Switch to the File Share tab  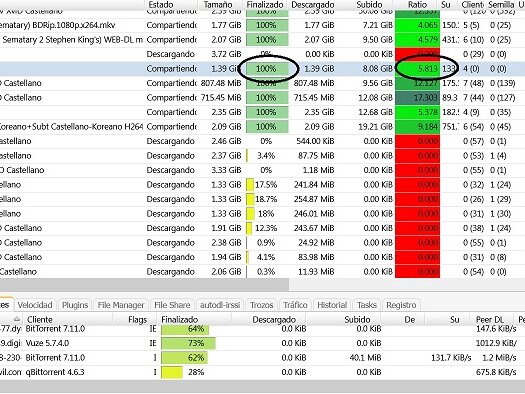pyautogui.click(x=172, y=305)
